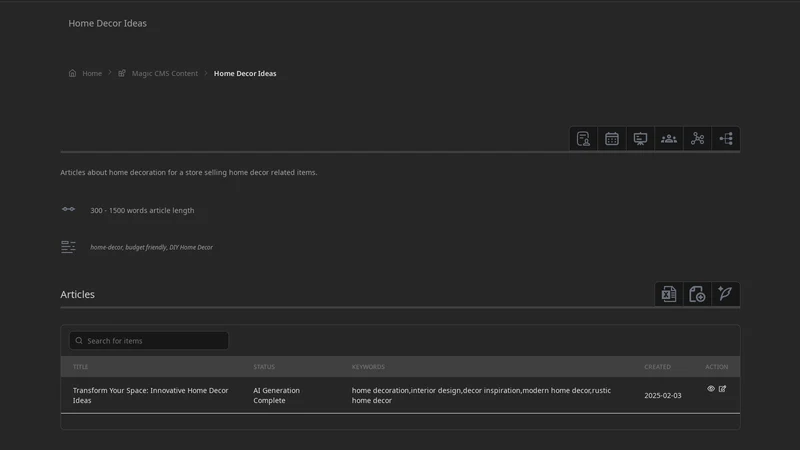Click the ACTION column header

716,367
